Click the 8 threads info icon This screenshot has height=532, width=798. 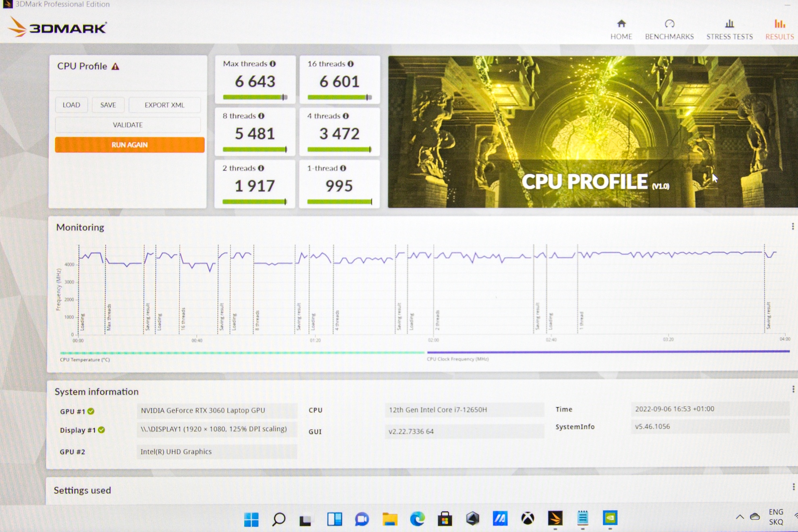click(261, 116)
